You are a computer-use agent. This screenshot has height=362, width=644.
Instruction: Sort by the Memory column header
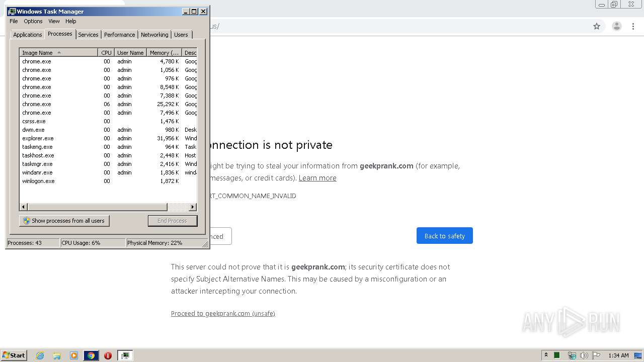pos(164,53)
